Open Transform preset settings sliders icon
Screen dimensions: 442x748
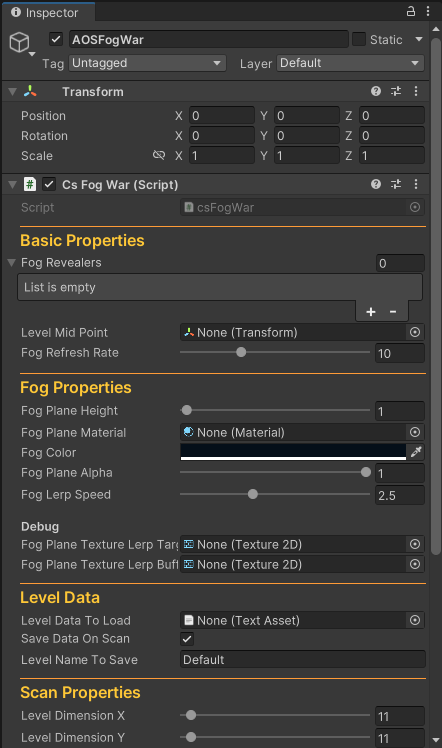point(396,91)
